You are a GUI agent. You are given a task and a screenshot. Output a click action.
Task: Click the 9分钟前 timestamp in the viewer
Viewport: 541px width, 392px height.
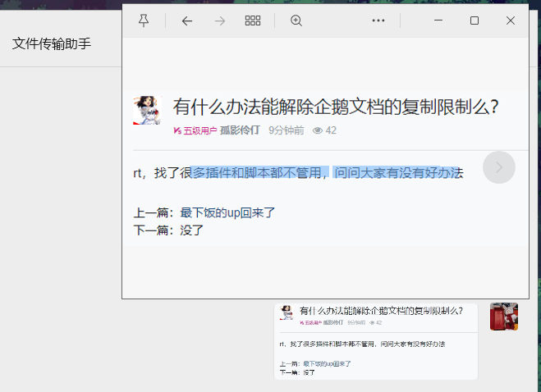pyautogui.click(x=287, y=130)
